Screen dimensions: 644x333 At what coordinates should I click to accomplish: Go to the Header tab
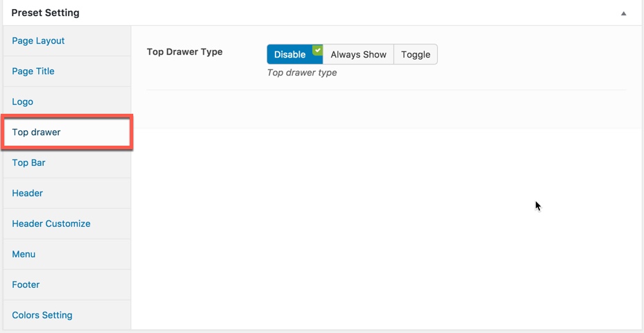coord(67,193)
